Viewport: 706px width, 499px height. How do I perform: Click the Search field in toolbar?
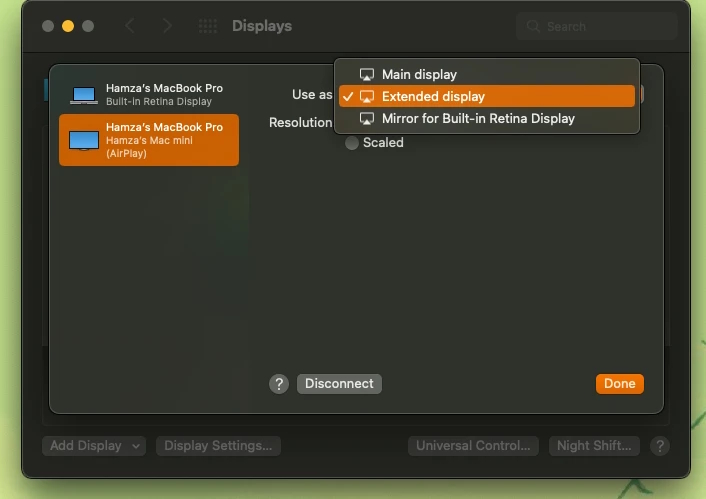pyautogui.click(x=597, y=26)
